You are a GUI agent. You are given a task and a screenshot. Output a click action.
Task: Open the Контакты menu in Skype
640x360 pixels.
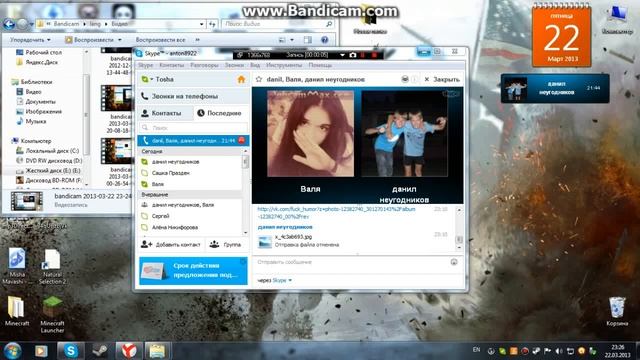(x=171, y=65)
